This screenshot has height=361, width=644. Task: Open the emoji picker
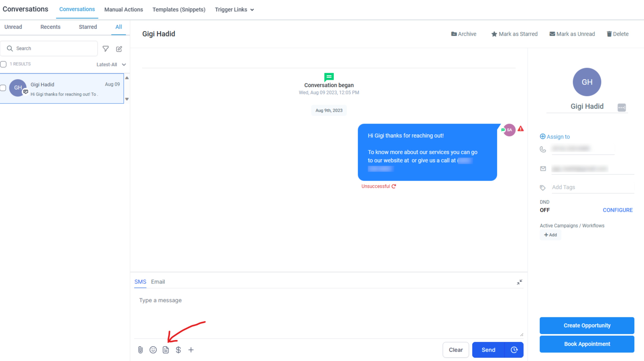point(153,350)
